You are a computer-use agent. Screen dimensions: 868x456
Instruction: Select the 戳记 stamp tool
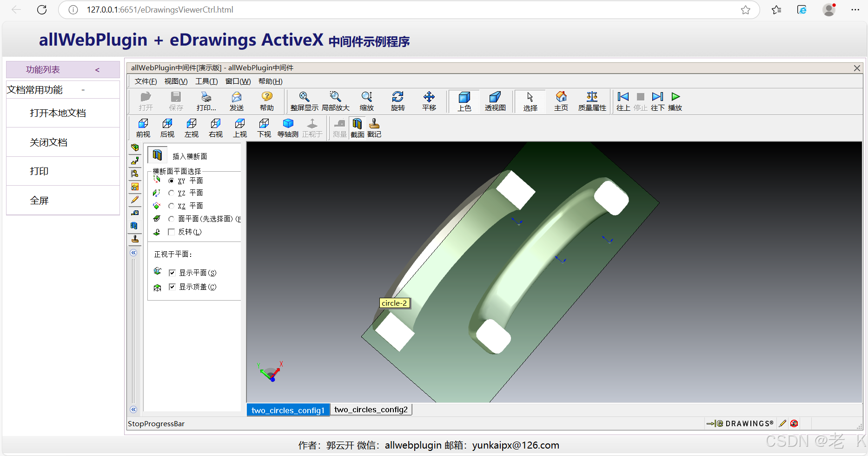coord(374,127)
